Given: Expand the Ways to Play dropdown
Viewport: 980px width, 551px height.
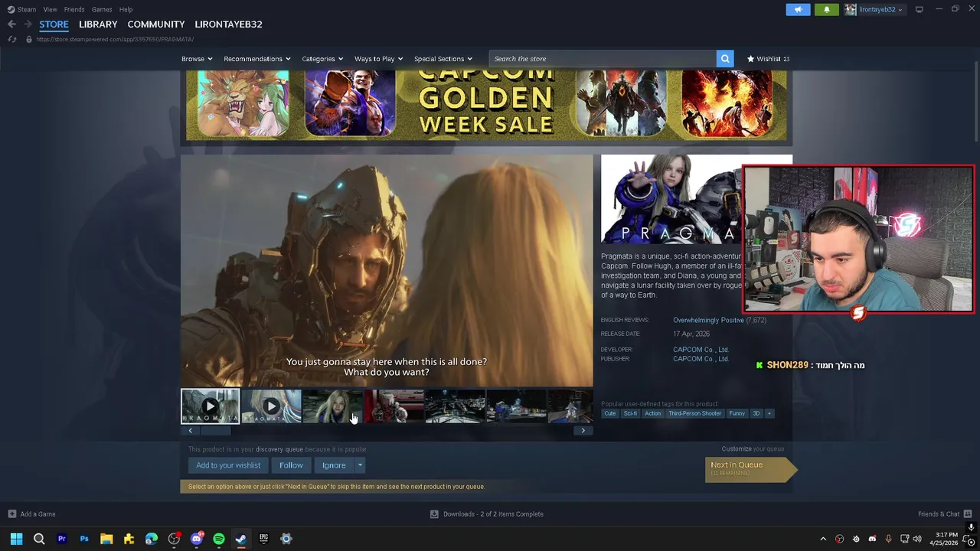Looking at the screenshot, I should pyautogui.click(x=378, y=59).
